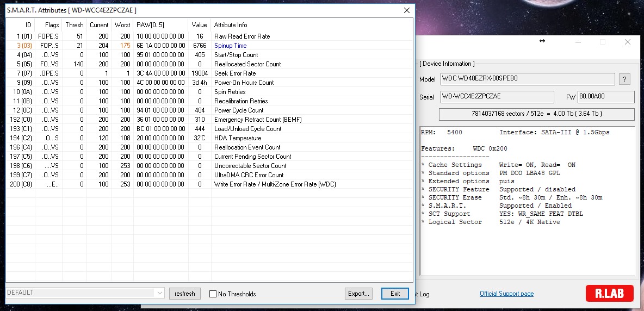Select the HDA Temperature row
The height and width of the screenshot is (311, 644).
tap(209, 138)
